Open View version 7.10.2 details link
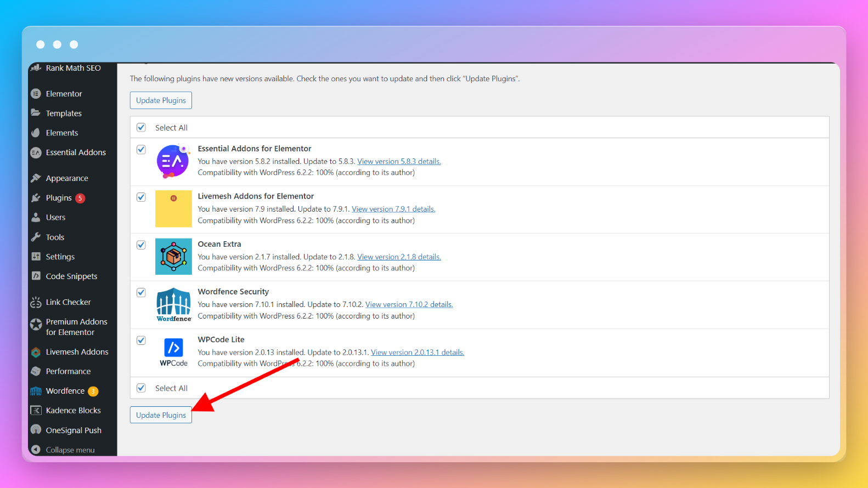This screenshot has height=488, width=868. 409,304
